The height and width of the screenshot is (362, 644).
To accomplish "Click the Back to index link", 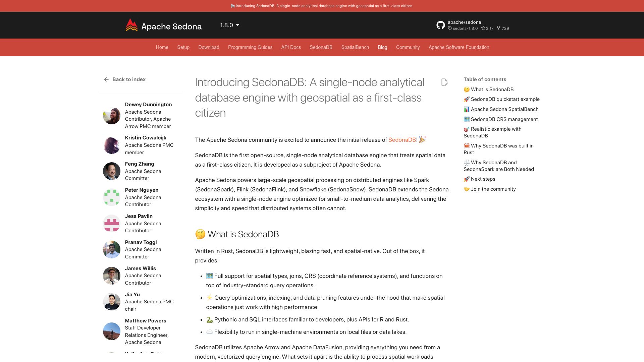I will point(129,79).
